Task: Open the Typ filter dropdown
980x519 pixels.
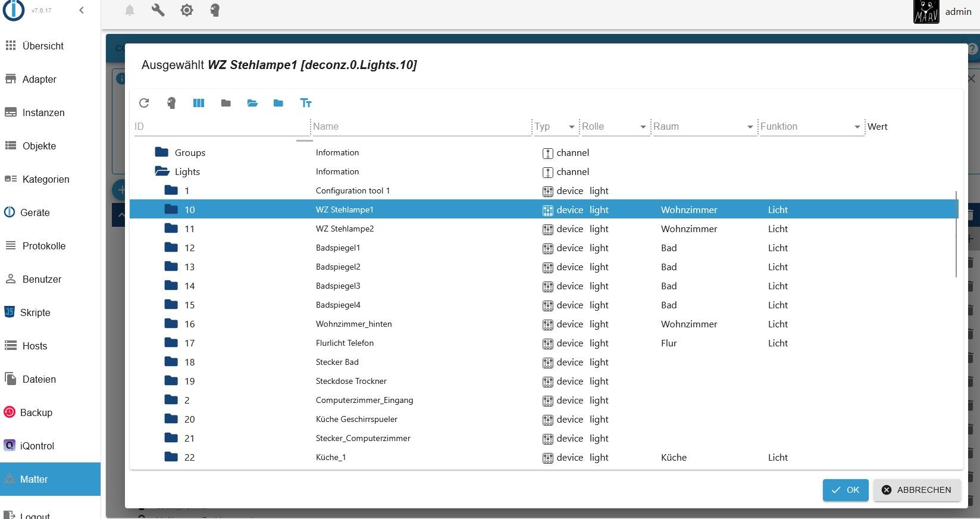Action: [571, 127]
